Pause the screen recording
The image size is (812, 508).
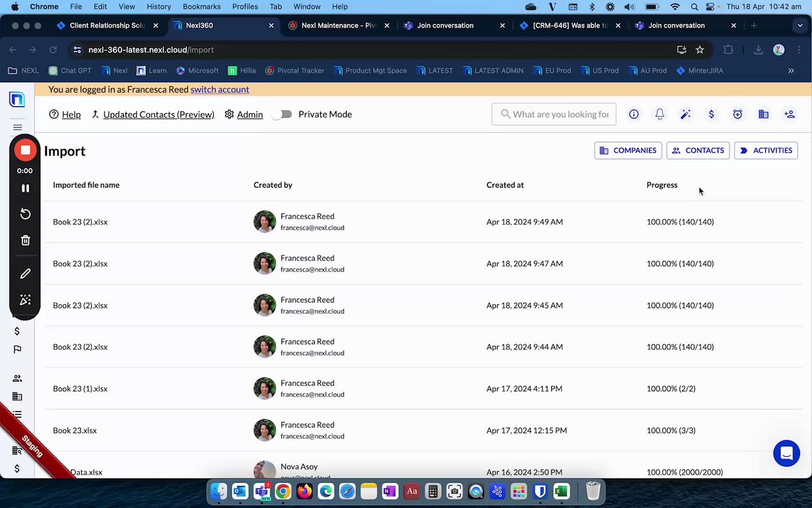(x=25, y=189)
